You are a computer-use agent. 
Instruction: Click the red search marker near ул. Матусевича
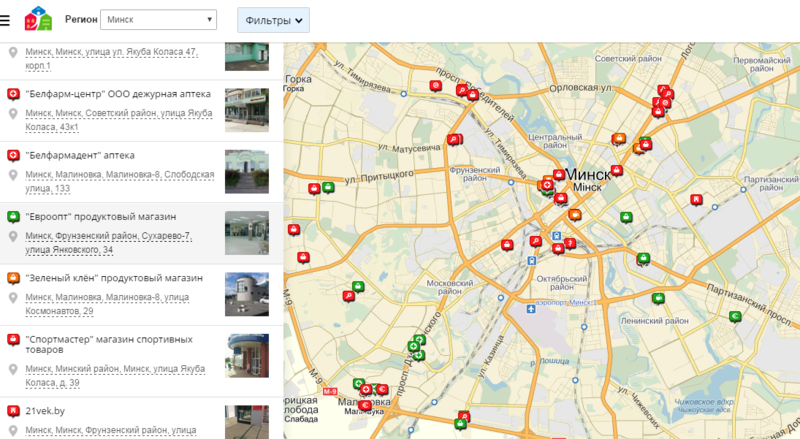pos(454,139)
